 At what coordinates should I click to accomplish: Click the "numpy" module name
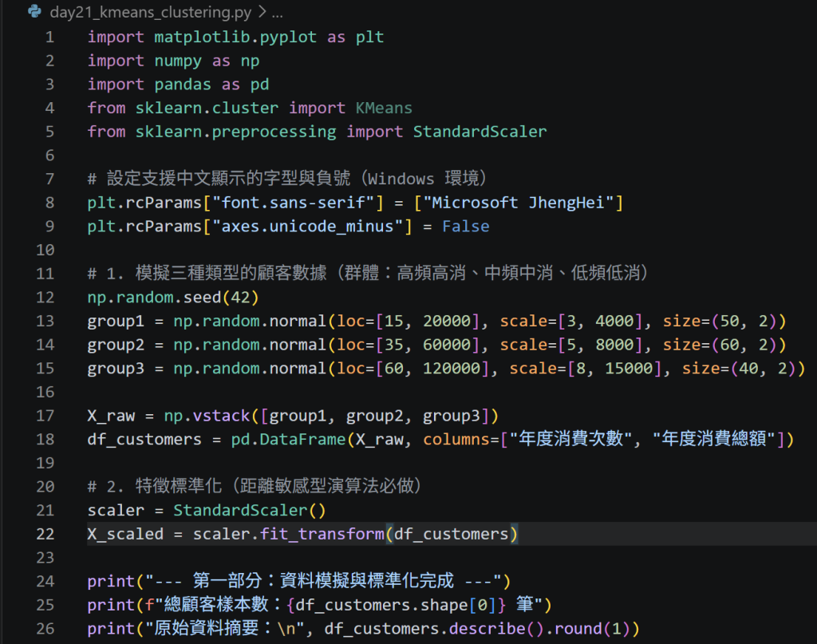tap(178, 61)
